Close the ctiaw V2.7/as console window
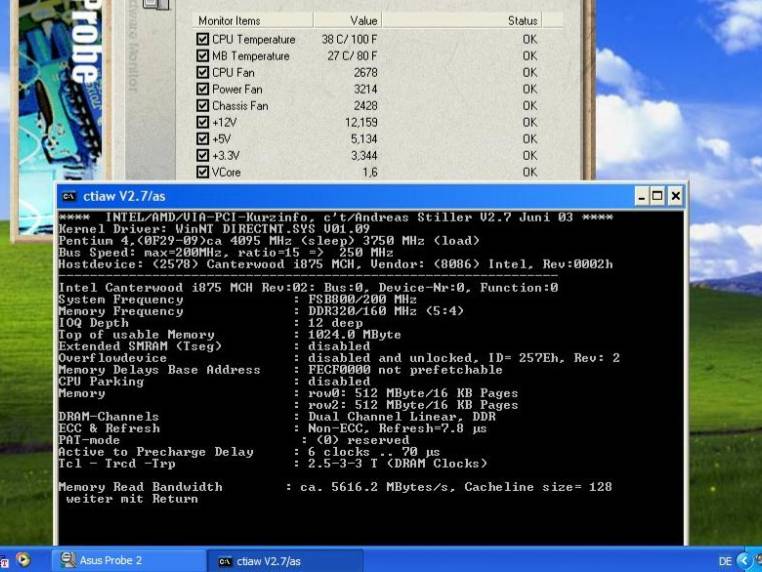Viewport: 762px width, 572px height. (675, 196)
